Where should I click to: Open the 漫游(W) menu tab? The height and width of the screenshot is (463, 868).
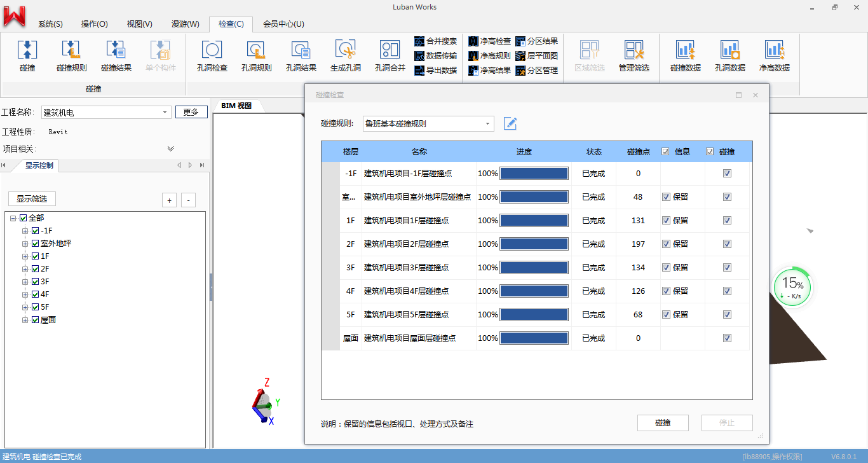185,24
